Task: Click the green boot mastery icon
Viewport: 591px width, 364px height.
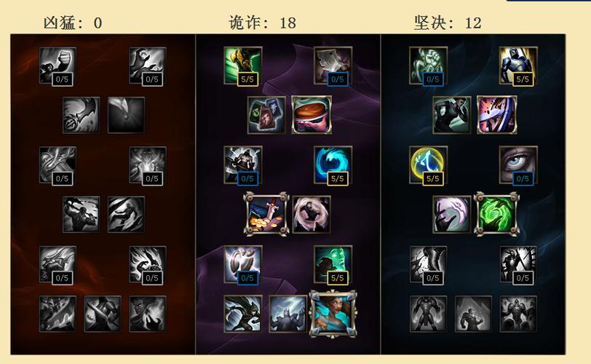Action: click(x=243, y=66)
